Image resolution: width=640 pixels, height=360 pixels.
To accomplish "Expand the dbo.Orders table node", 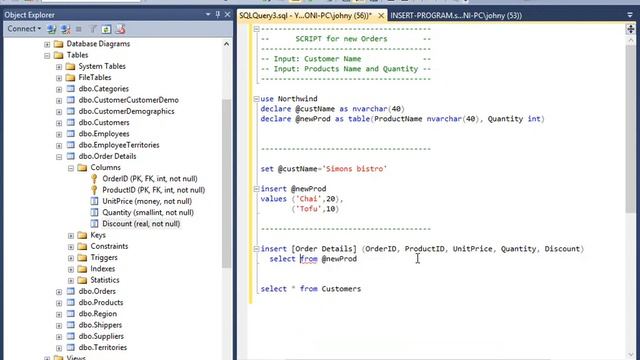I will click(x=59, y=292).
